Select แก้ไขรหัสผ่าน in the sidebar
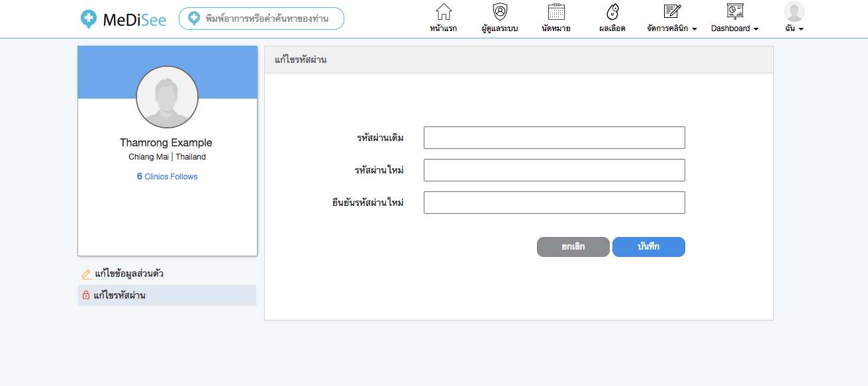Screen dimensions: 868x386 coord(120,295)
